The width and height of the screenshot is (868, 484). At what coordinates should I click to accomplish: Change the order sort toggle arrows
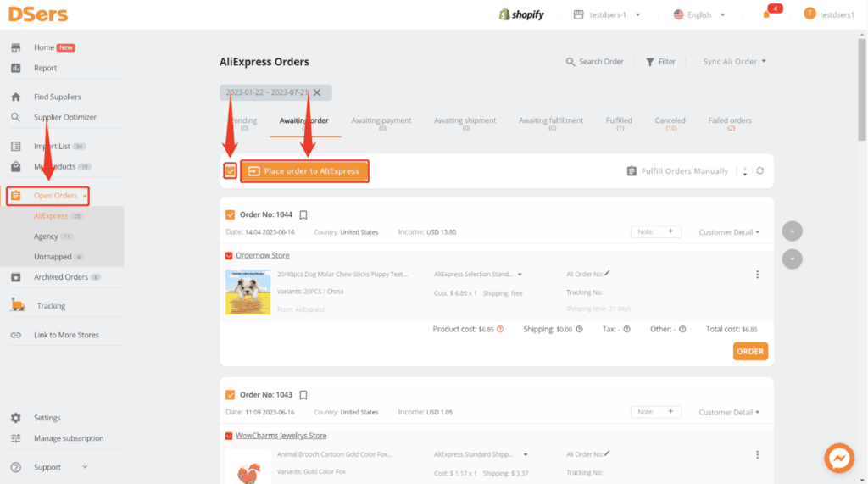point(744,171)
